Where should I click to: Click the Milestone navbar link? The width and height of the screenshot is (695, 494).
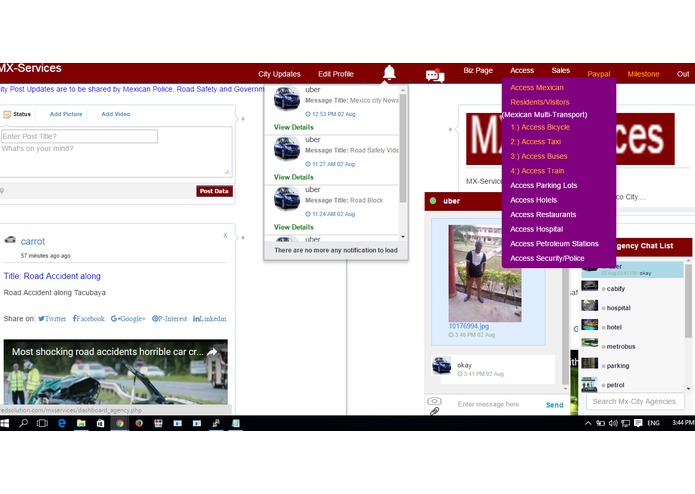[x=643, y=74]
